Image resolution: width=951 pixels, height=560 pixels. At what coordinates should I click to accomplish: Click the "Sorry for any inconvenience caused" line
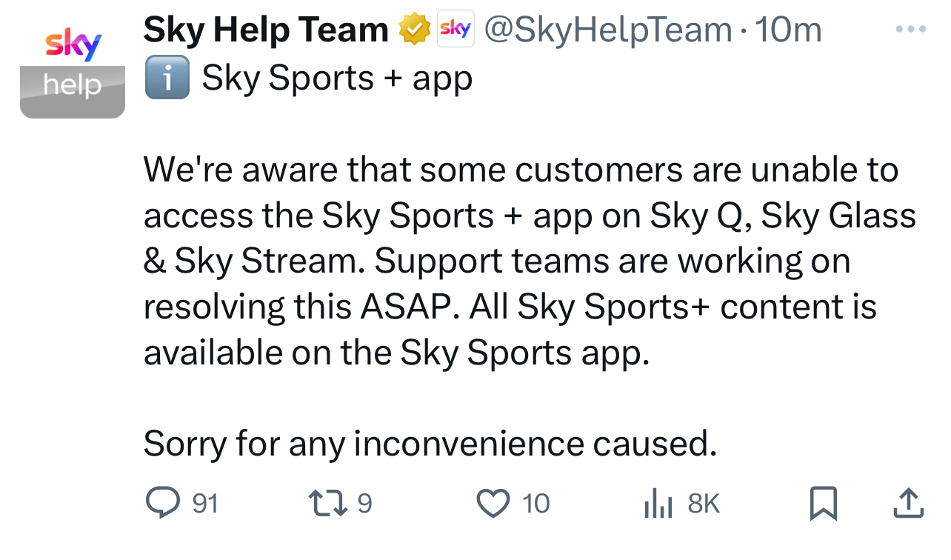(x=430, y=444)
